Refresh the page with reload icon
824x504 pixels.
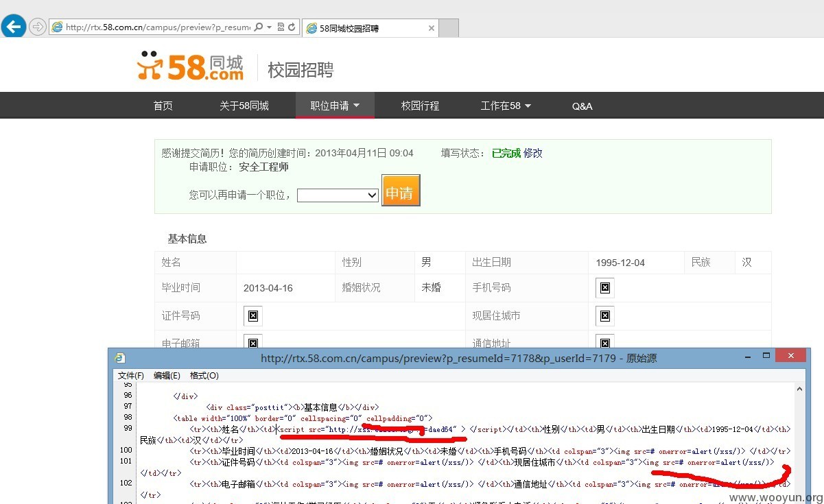pos(292,27)
